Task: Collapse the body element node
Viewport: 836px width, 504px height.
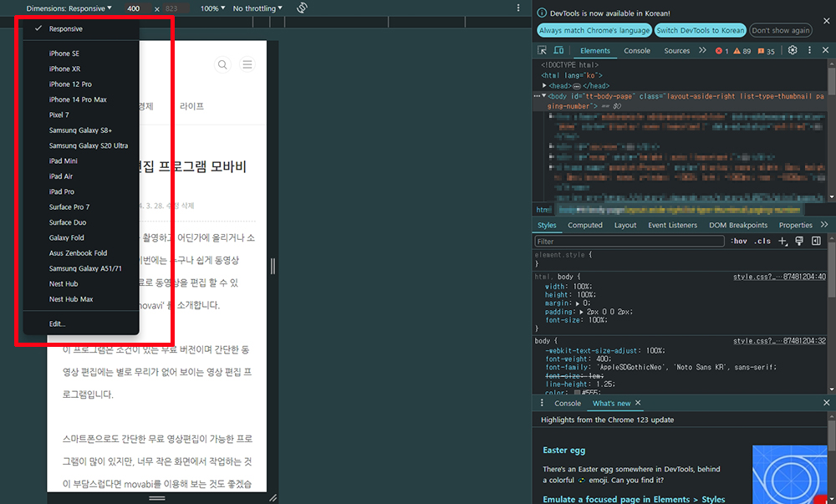Action: click(544, 96)
